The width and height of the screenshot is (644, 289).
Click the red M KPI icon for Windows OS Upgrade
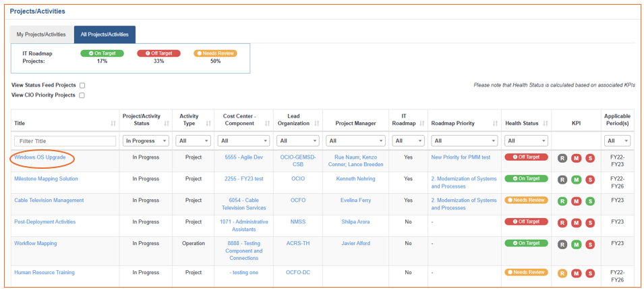coord(577,158)
